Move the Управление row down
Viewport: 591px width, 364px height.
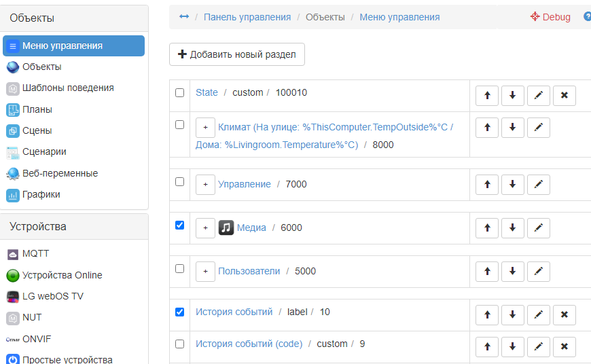click(512, 185)
